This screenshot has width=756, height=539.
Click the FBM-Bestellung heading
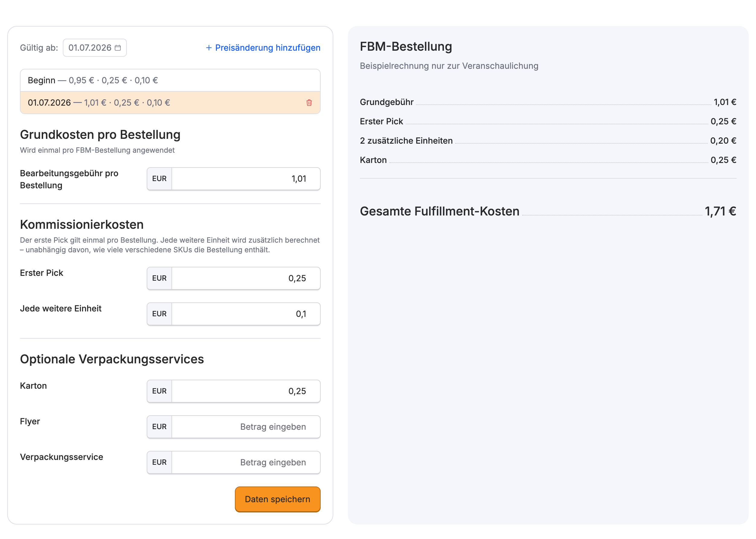pyautogui.click(x=406, y=46)
